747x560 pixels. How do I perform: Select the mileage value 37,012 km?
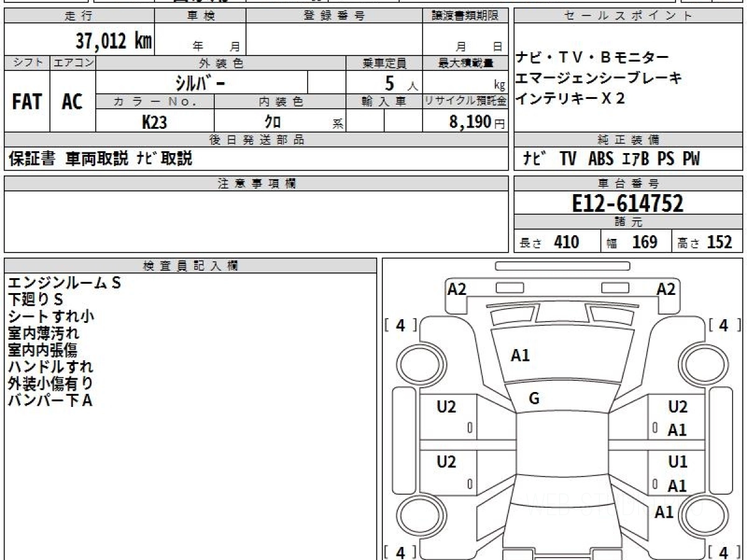click(x=114, y=41)
